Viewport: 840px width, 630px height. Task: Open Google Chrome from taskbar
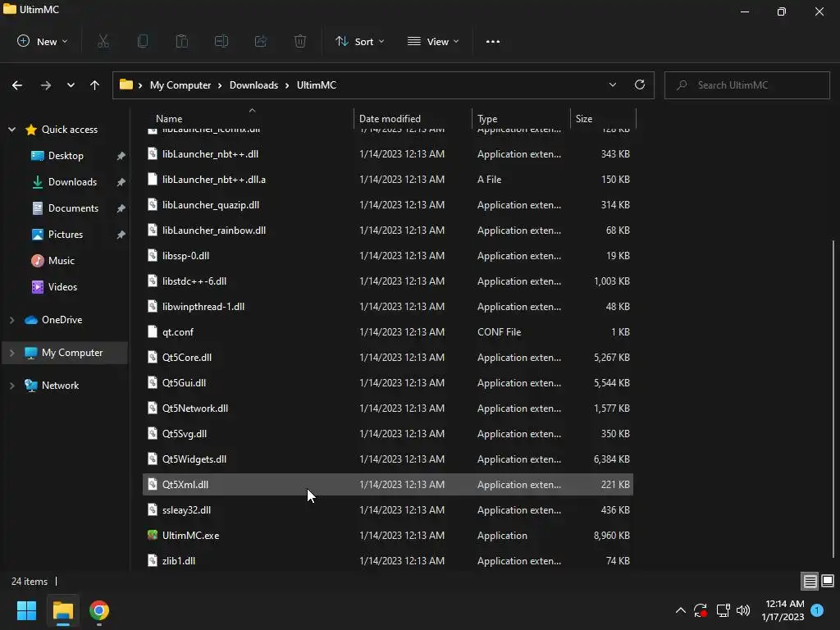click(99, 610)
